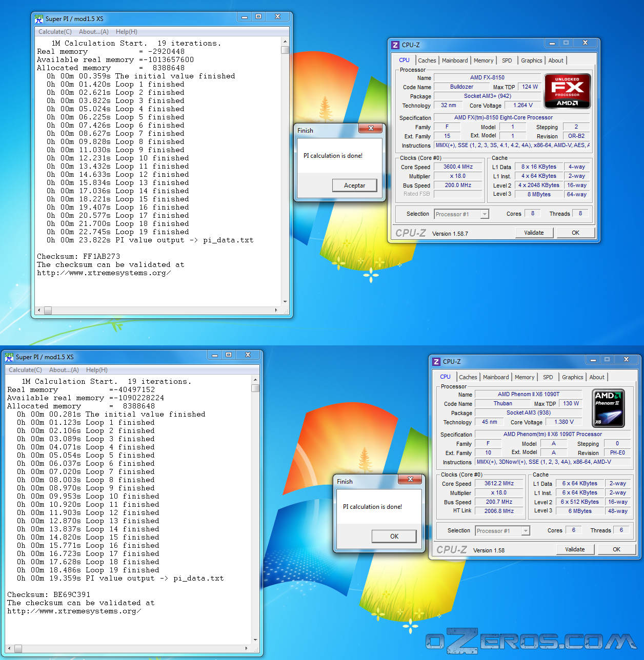Switch to the SPD tab in the FX-8150 CPU-Z window
644x660 pixels.
[507, 60]
